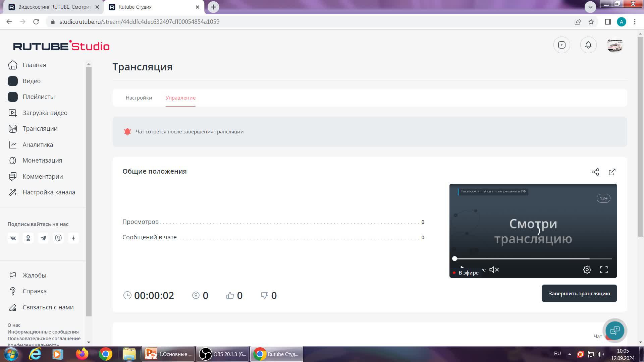Expand the Chrome tab search dropdown arrow
Viewport: 644px width, 362px height.
(x=590, y=7)
